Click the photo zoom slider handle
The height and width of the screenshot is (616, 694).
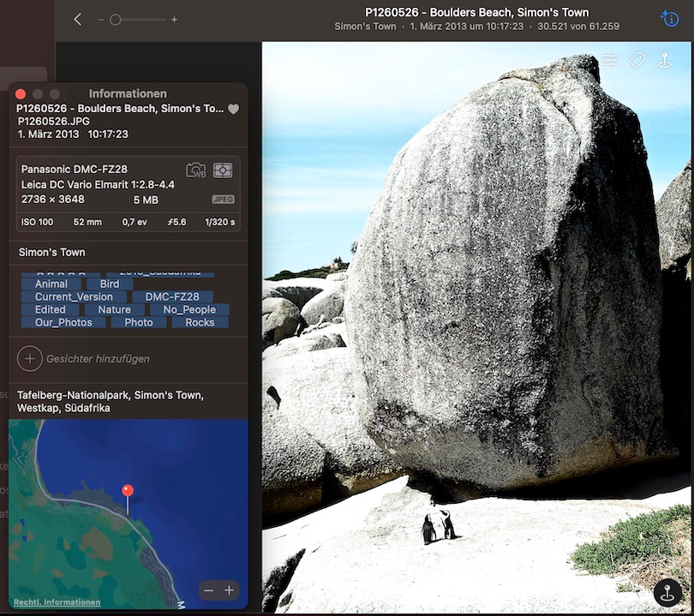click(115, 19)
